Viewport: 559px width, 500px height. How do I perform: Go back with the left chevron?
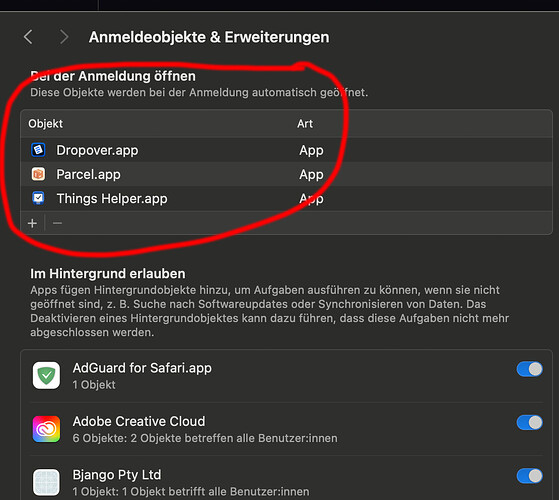tap(28, 37)
